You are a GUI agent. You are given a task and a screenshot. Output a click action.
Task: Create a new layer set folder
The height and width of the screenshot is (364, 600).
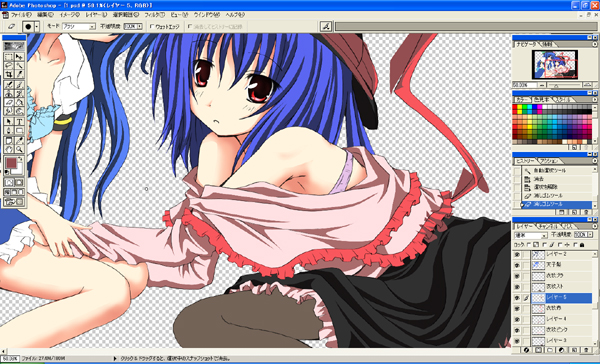click(x=550, y=350)
